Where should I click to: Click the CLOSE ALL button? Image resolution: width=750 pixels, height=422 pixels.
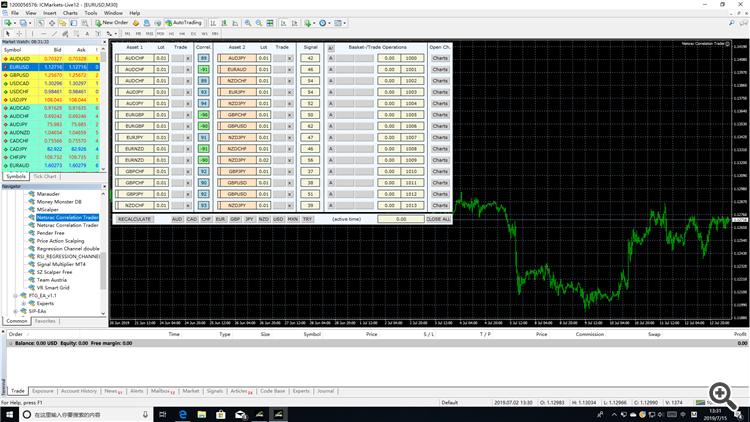point(439,219)
